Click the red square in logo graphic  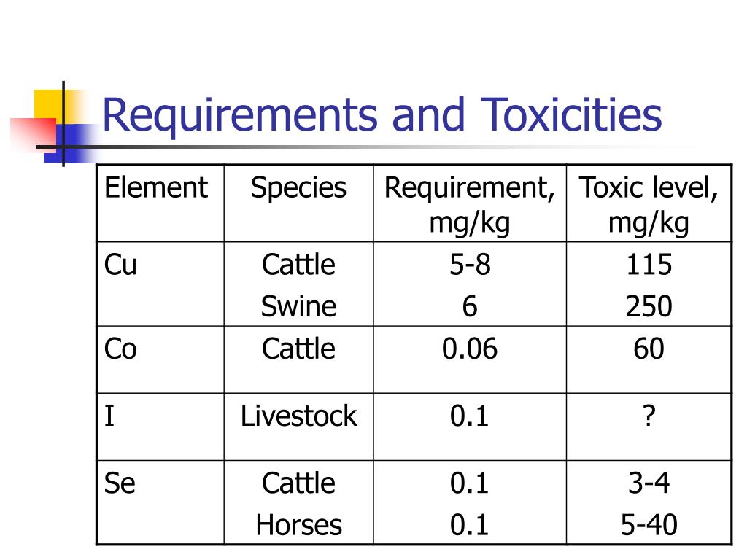(34, 135)
